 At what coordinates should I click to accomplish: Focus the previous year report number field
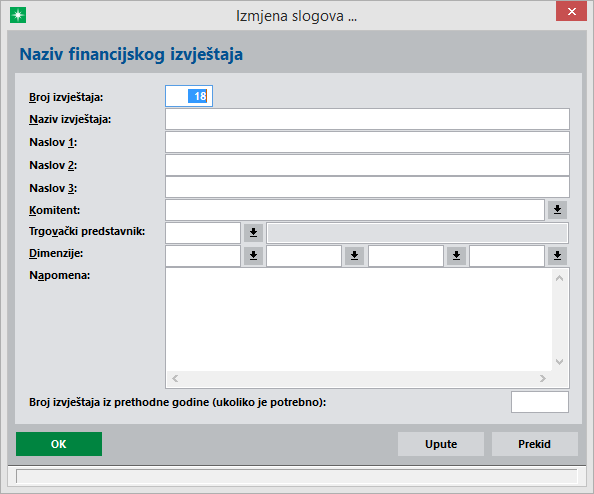(540, 402)
